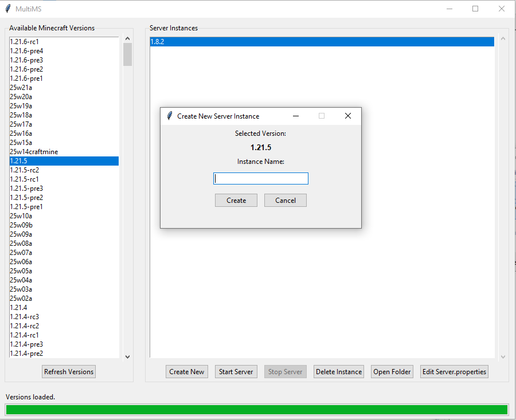Click the versions list scrollbar thumb
The height and width of the screenshot is (420, 516).
(x=128, y=54)
